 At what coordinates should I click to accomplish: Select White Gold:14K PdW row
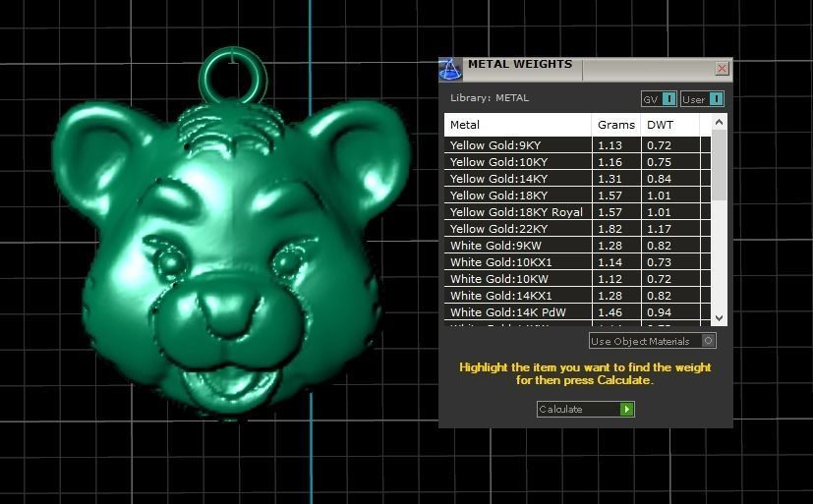click(517, 312)
